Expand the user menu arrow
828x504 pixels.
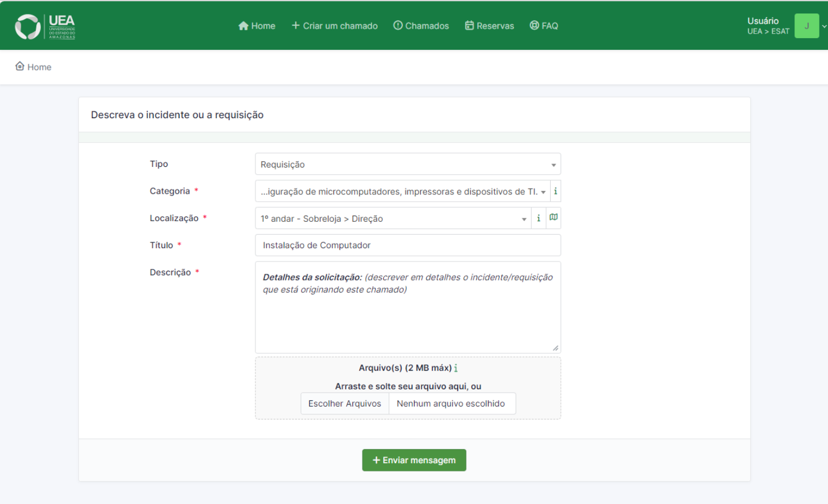(x=824, y=26)
